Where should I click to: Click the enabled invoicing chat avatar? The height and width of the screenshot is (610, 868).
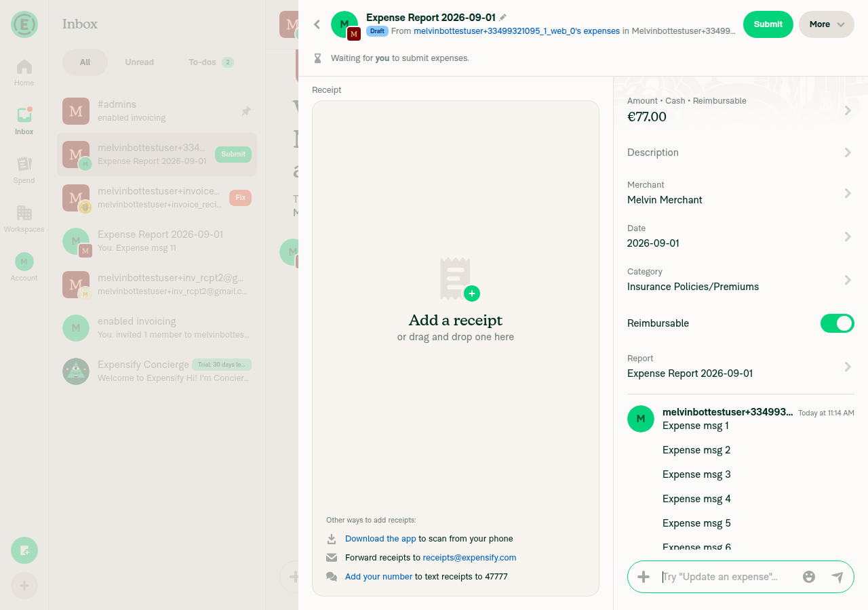point(76,328)
